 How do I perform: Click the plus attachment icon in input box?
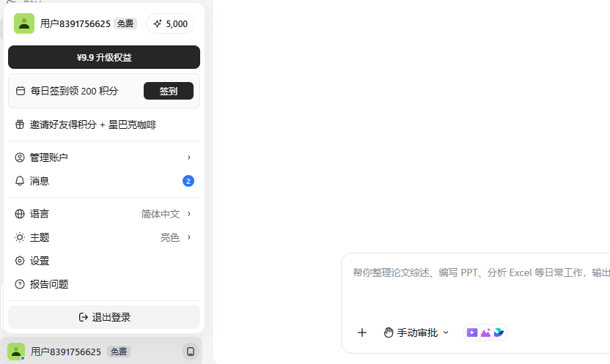coord(362,333)
